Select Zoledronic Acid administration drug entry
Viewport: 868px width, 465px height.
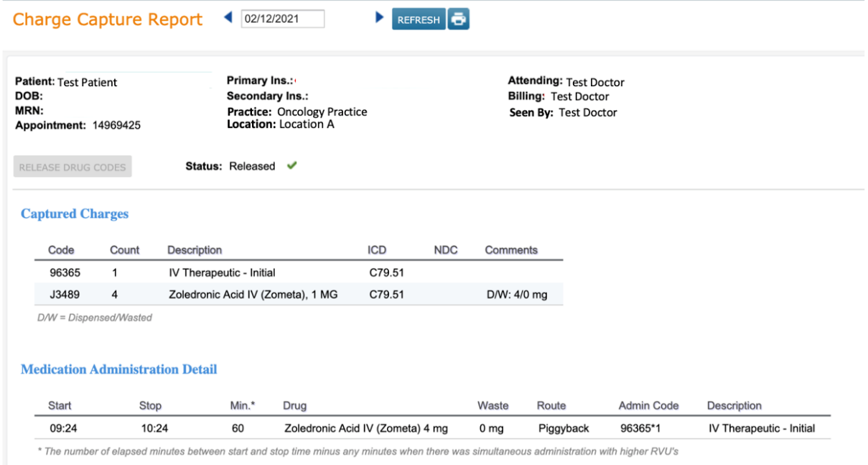366,428
